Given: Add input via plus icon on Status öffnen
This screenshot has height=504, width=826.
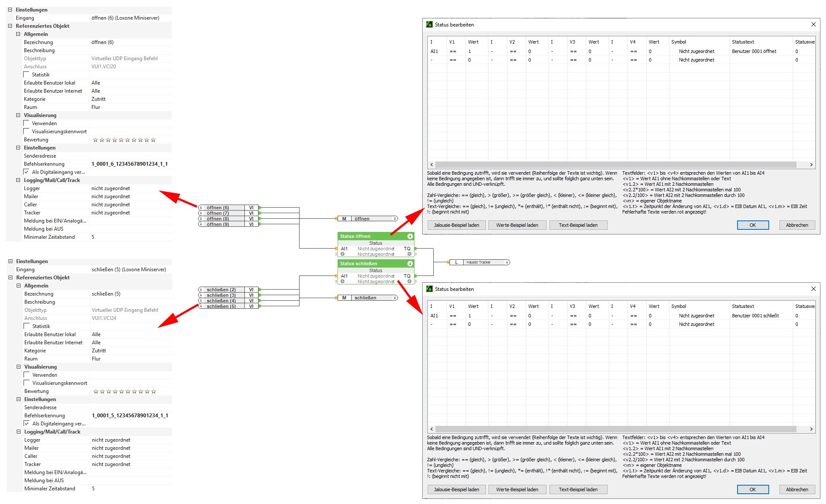Looking at the screenshot, I should 342,254.
